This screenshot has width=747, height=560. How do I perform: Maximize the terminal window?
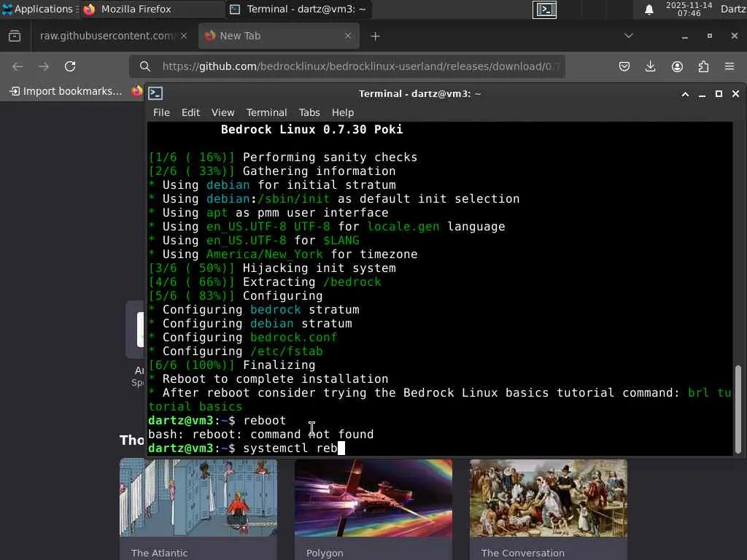[719, 94]
